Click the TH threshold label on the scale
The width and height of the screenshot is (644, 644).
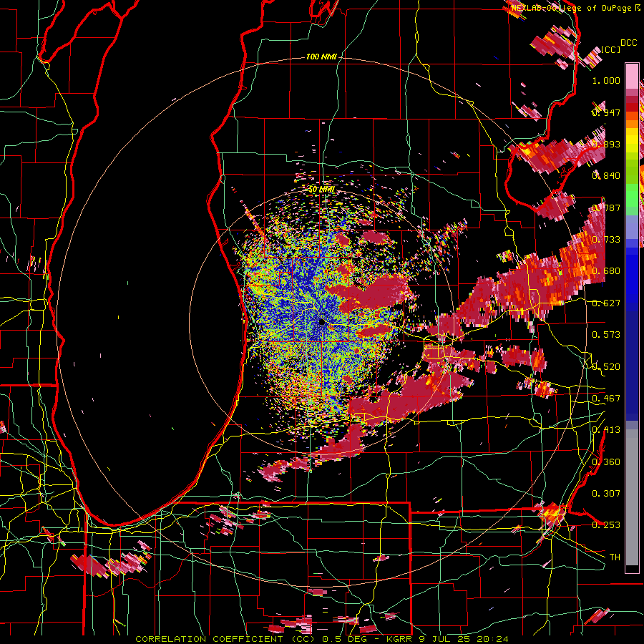point(615,557)
